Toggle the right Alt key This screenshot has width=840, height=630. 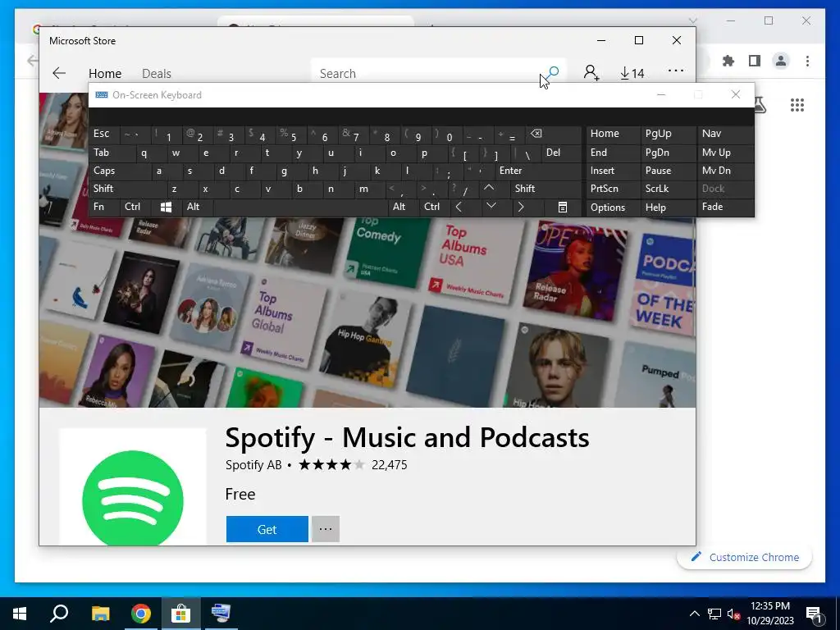pos(402,208)
